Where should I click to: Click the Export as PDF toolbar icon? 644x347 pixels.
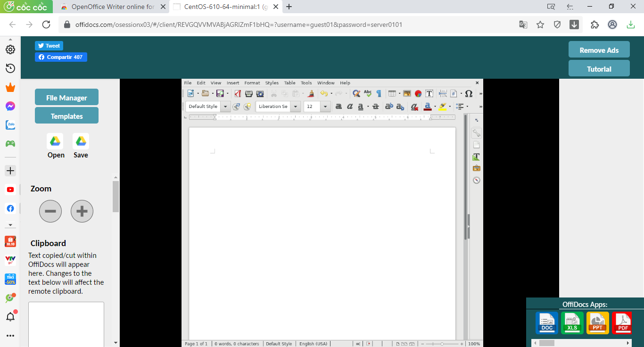pos(238,93)
